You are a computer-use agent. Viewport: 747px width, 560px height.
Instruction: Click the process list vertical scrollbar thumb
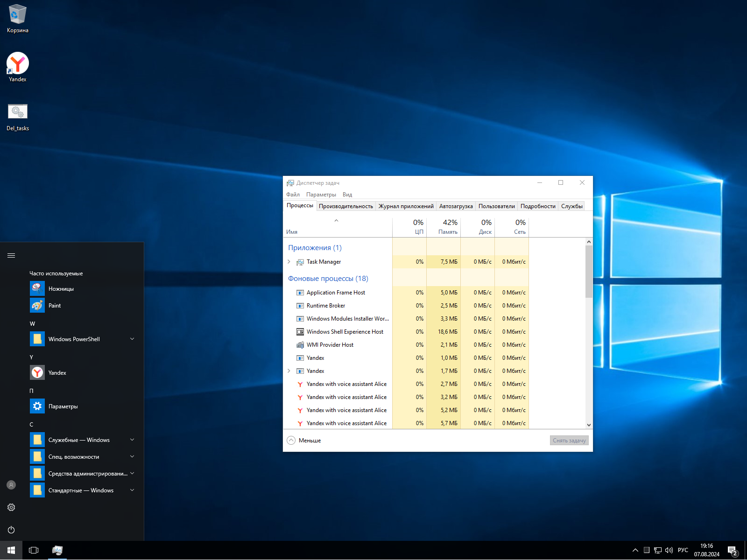pyautogui.click(x=589, y=272)
